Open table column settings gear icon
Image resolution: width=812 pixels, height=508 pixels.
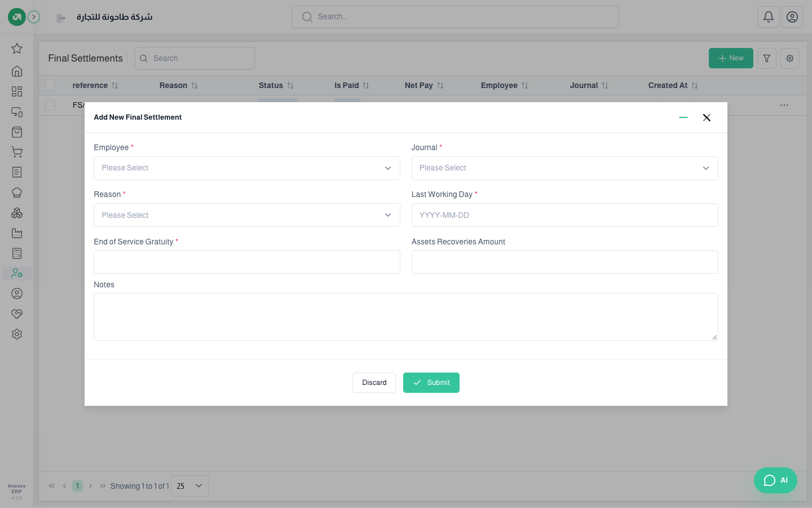[x=790, y=58]
